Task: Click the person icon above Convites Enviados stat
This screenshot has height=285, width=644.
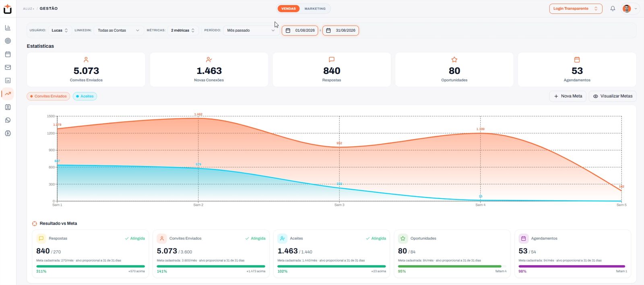Action: (86, 59)
